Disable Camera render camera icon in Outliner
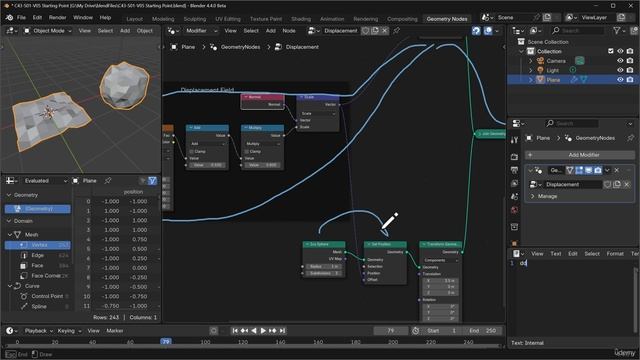640x360 pixels. pyautogui.click(x=630, y=61)
